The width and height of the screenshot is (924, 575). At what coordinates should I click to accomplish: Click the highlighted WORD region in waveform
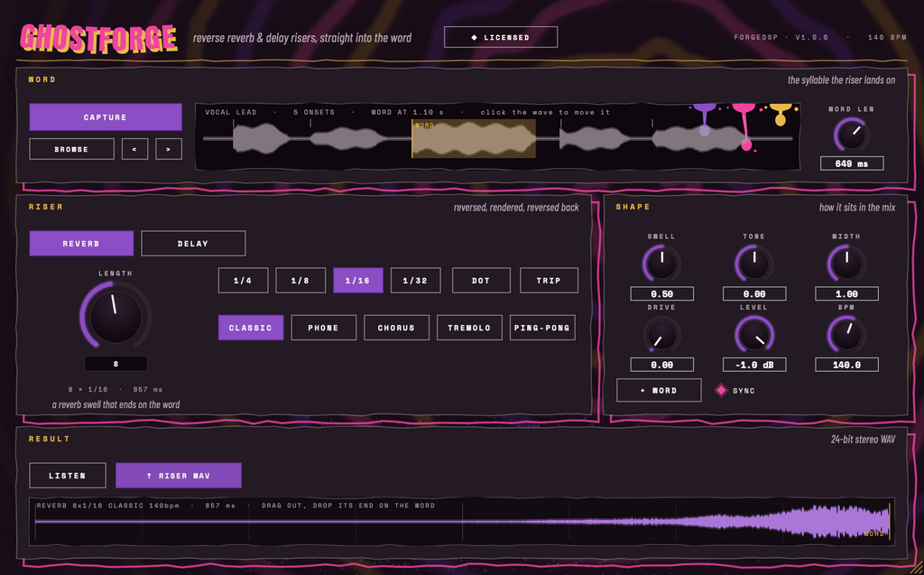pos(473,139)
